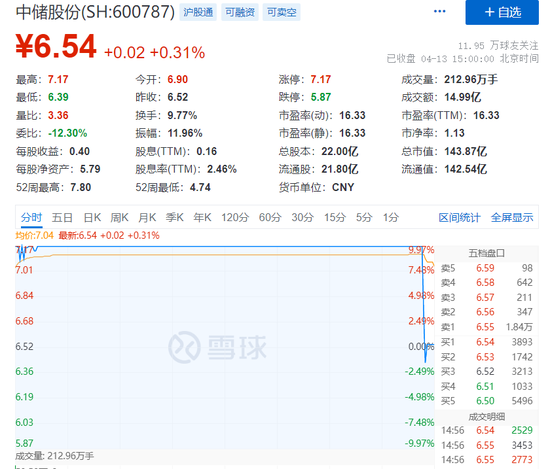Click the 9.97% top percent axis label
Image resolution: width=550 pixels, height=469 pixels.
pyautogui.click(x=421, y=249)
